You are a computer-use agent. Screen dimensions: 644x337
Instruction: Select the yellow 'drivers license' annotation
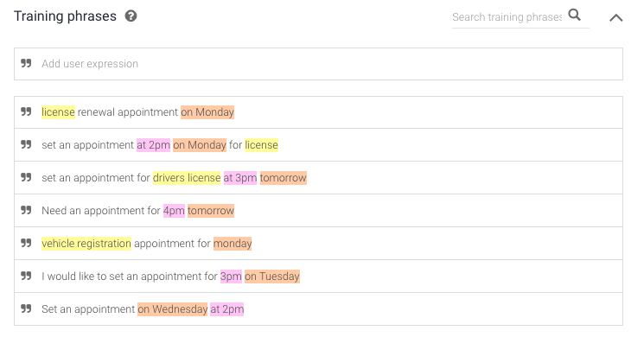pyautogui.click(x=187, y=178)
